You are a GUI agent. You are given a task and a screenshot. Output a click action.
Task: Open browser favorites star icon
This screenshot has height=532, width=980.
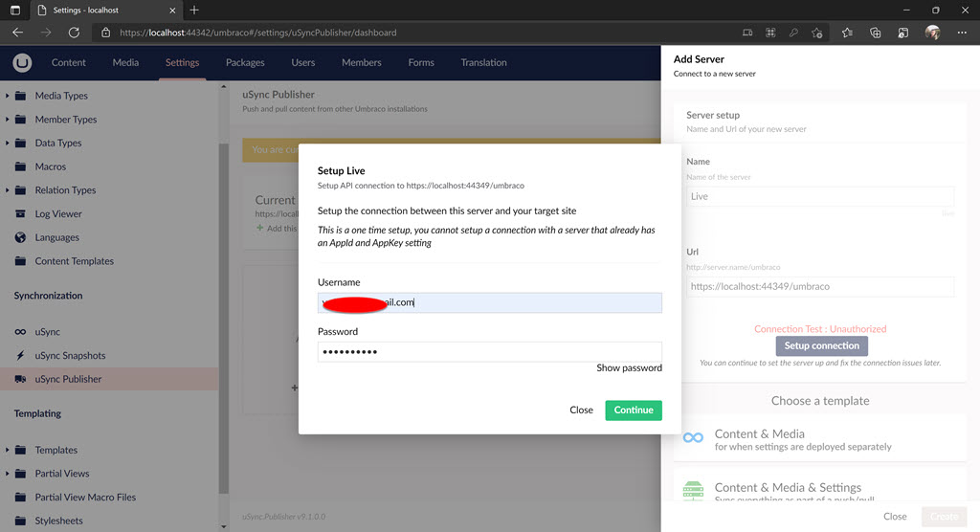click(847, 33)
